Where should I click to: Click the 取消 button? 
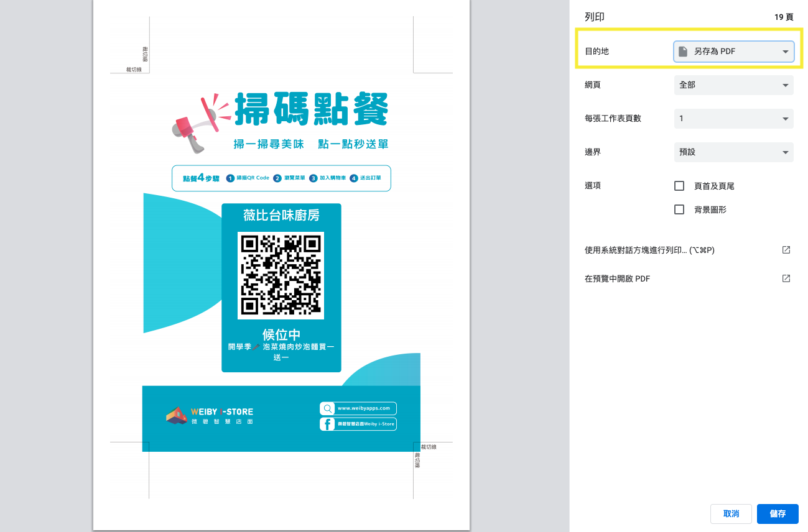tap(731, 514)
